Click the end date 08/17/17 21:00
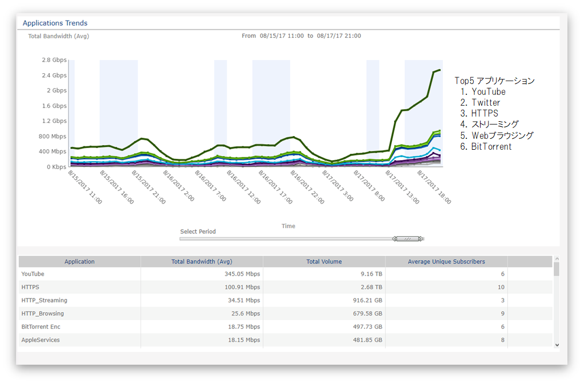 [x=339, y=36]
